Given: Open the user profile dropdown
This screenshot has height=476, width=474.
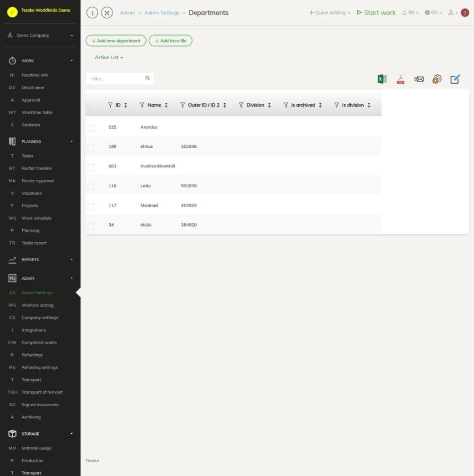Looking at the screenshot, I should point(453,13).
